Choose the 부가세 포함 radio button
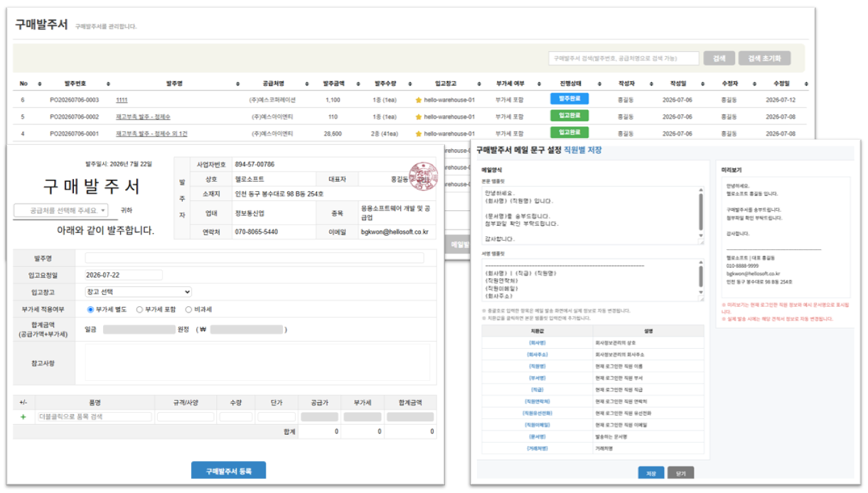Screen dimensions: 868x493 (x=139, y=309)
